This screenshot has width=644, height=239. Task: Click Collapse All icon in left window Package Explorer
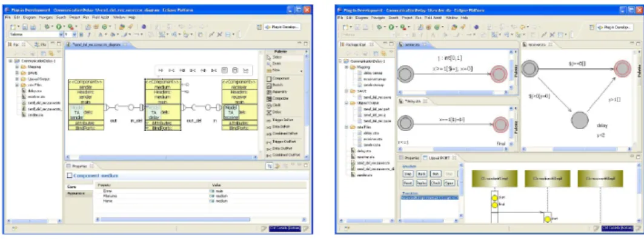(44, 53)
